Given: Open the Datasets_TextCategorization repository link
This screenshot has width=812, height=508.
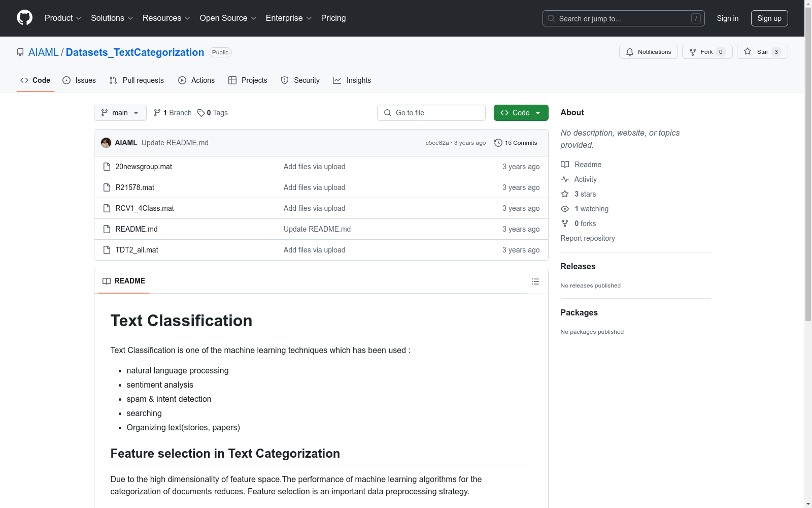Looking at the screenshot, I should pyautogui.click(x=135, y=52).
